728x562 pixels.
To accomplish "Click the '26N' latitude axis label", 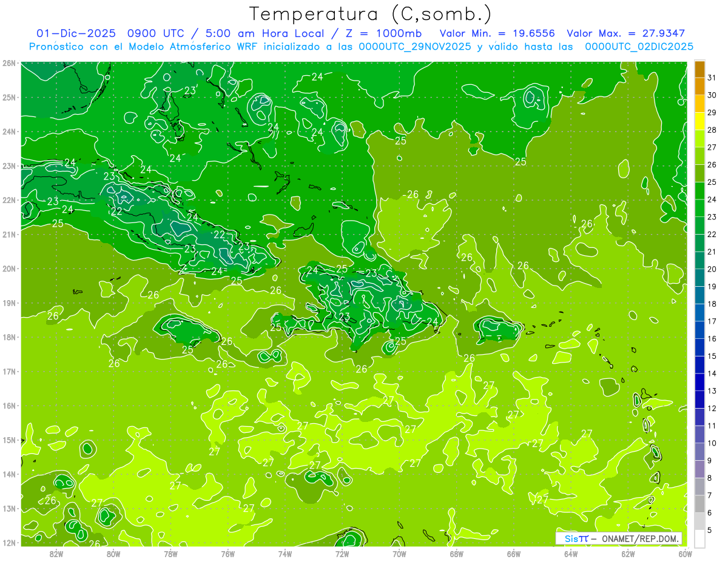I will (x=9, y=62).
